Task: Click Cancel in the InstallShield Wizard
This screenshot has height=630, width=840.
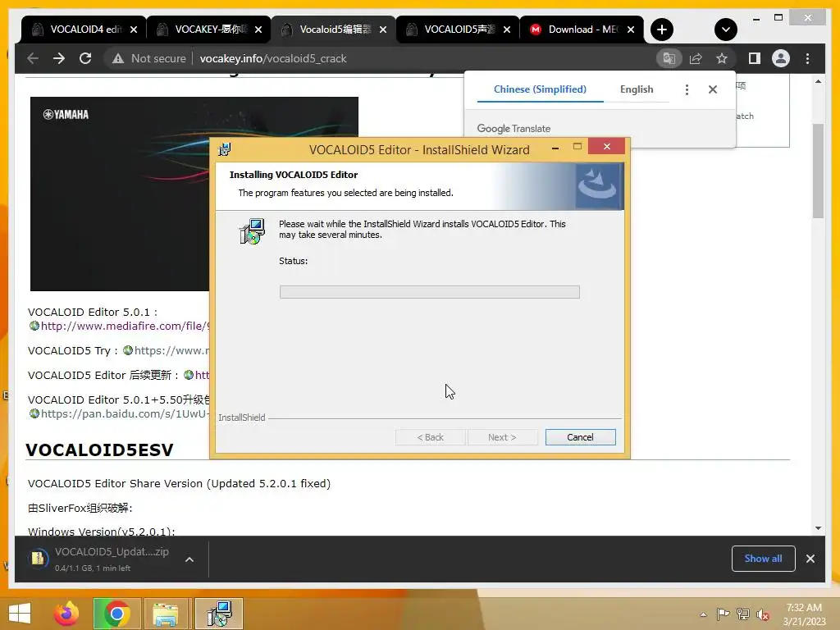Action: coord(580,437)
